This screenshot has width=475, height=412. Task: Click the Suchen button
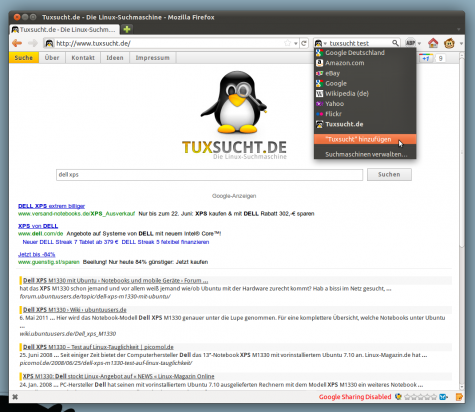tap(389, 174)
